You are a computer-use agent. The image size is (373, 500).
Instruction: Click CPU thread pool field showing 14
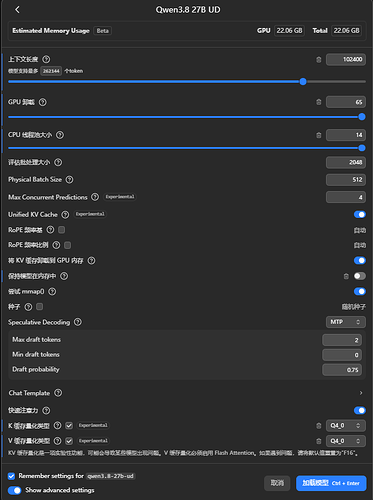click(x=346, y=135)
